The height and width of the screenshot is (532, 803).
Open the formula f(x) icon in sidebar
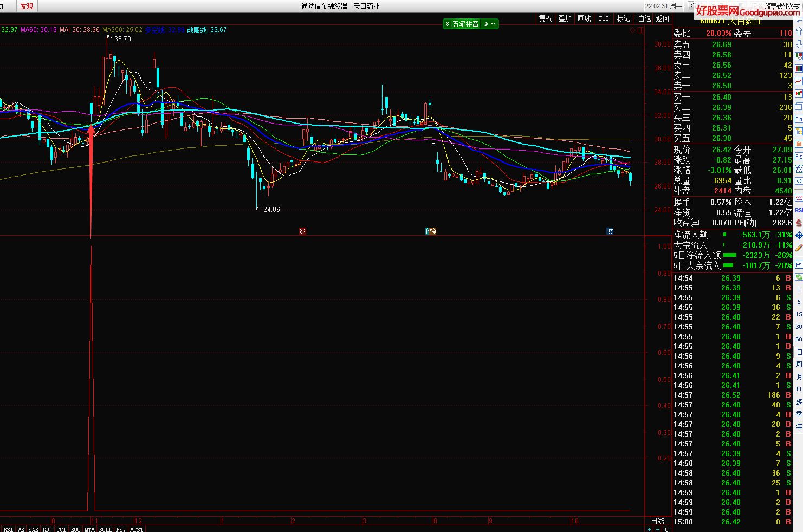coord(799,168)
